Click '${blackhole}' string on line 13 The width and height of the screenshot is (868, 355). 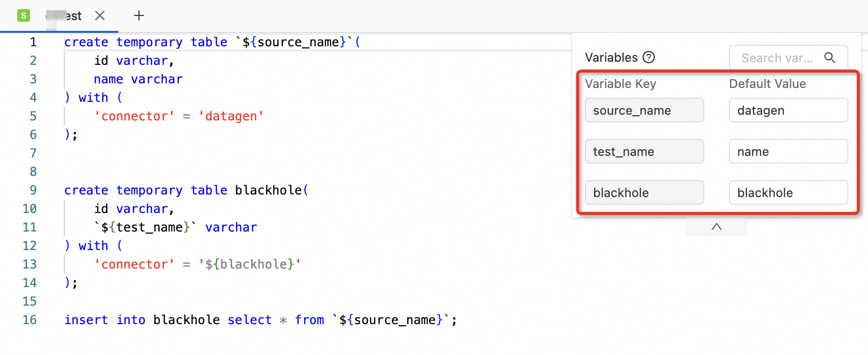coord(250,264)
